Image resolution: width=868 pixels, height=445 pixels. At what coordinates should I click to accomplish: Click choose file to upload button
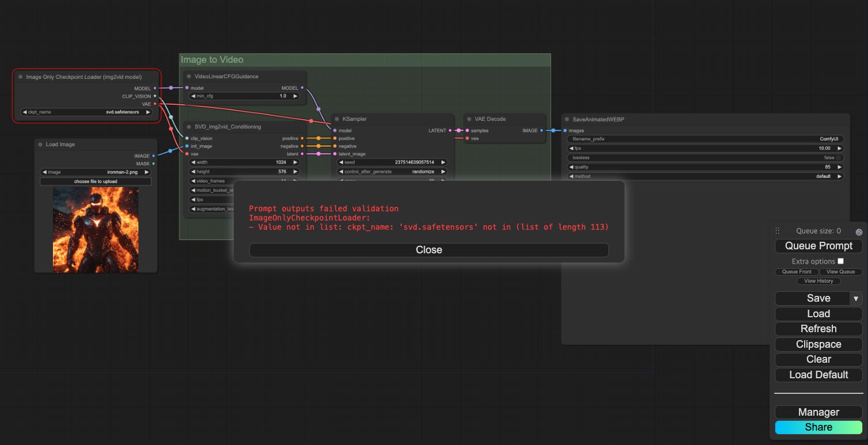(96, 181)
